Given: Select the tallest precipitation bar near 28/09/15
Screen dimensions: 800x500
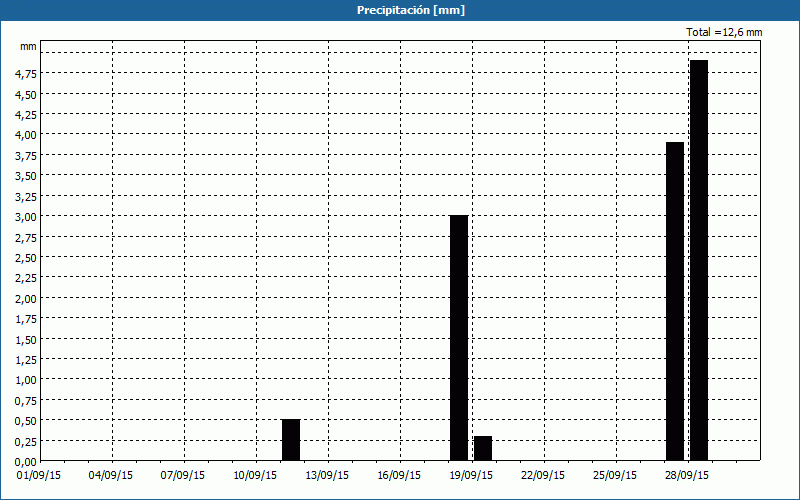Looking at the screenshot, I should 699,260.
